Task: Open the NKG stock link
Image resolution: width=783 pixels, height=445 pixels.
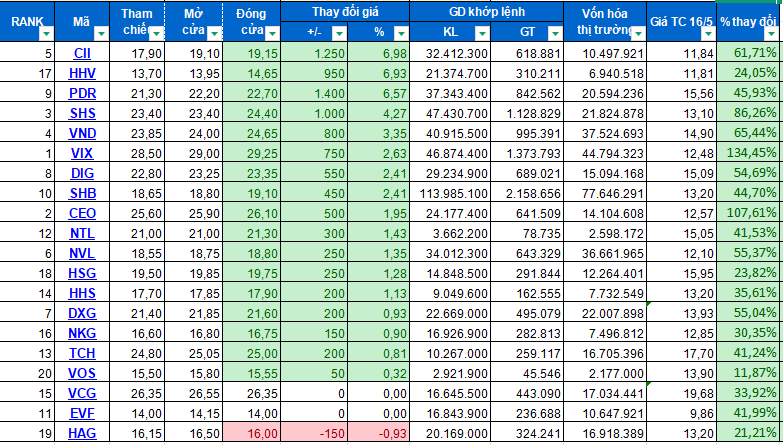Action: pyautogui.click(x=82, y=333)
